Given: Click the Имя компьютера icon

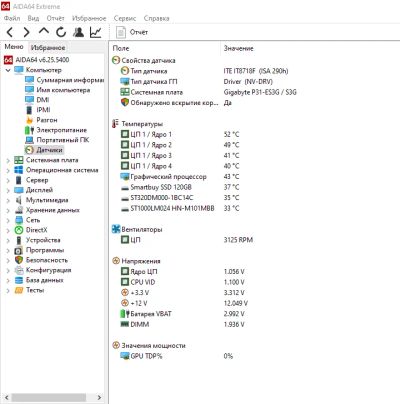Looking at the screenshot, I should coord(29,90).
